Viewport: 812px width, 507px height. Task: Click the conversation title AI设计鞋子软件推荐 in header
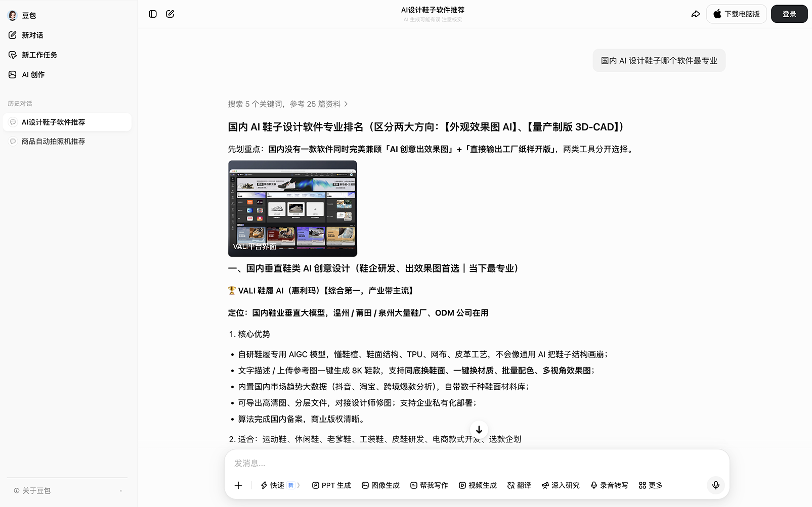point(433,10)
